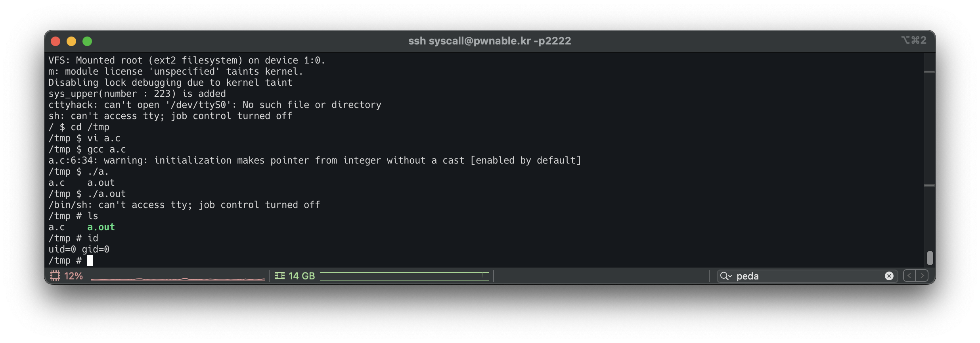Click the green a.out file name
Image resolution: width=980 pixels, height=343 pixels.
point(101,227)
